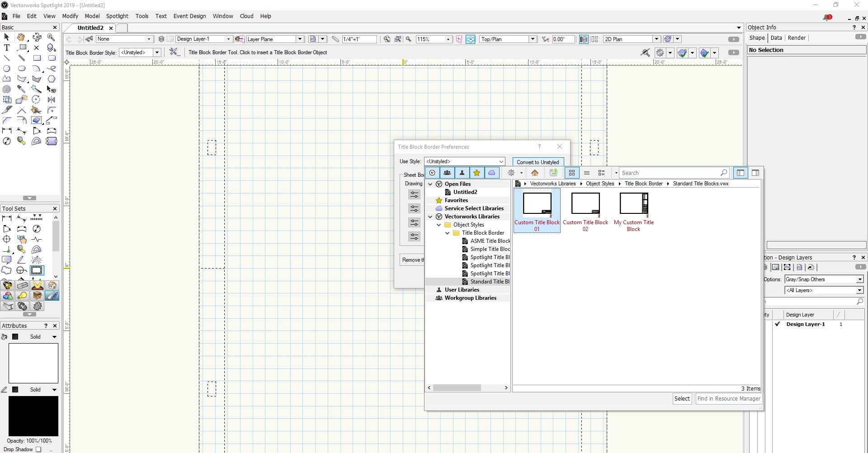Click the Home icon in resource selector
Viewport: 868px width, 453px height.
(535, 173)
